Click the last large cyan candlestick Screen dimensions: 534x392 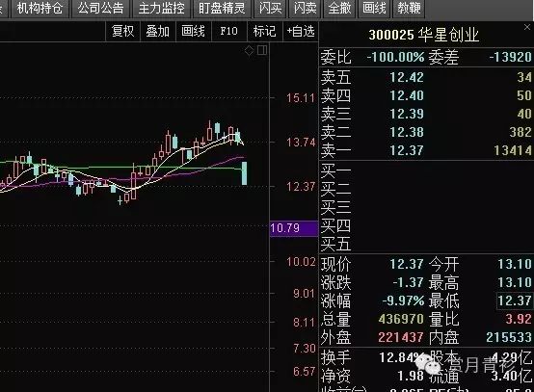tap(244, 173)
